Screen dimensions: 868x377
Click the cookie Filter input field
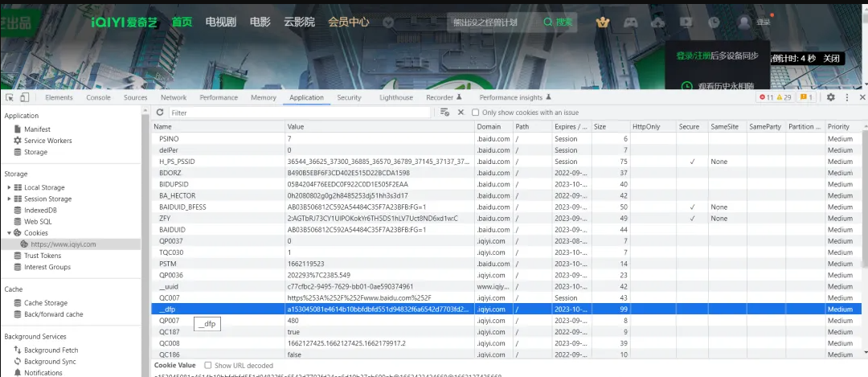(300, 113)
